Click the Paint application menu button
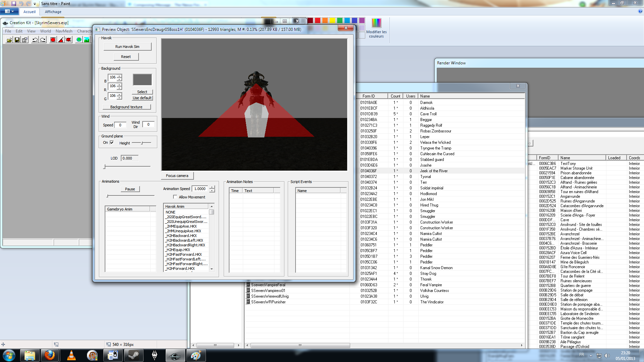Viewport: 644px width, 362px height. [x=9, y=11]
